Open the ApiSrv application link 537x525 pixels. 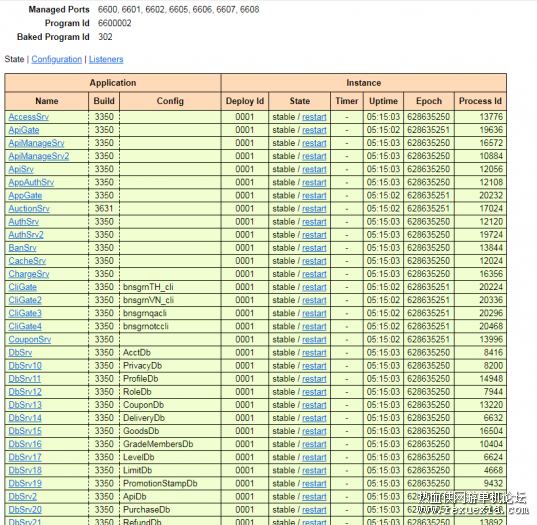tap(21, 169)
